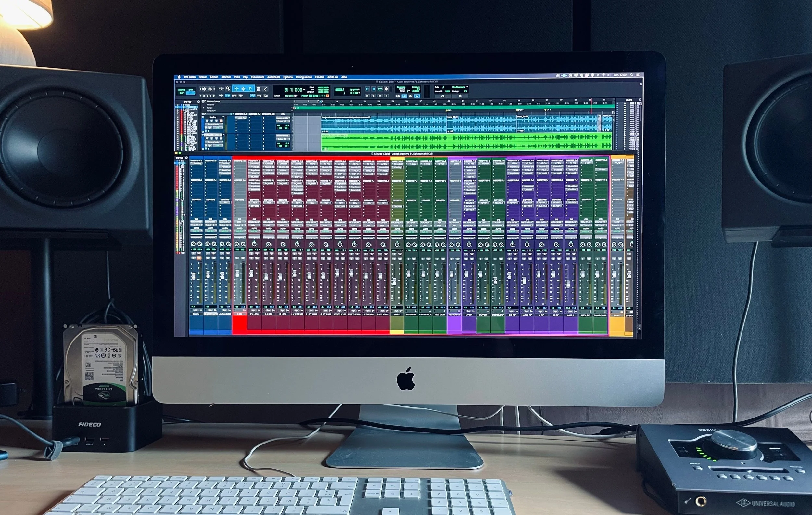Open the Fichier menu
The image size is (812, 515).
tap(203, 77)
